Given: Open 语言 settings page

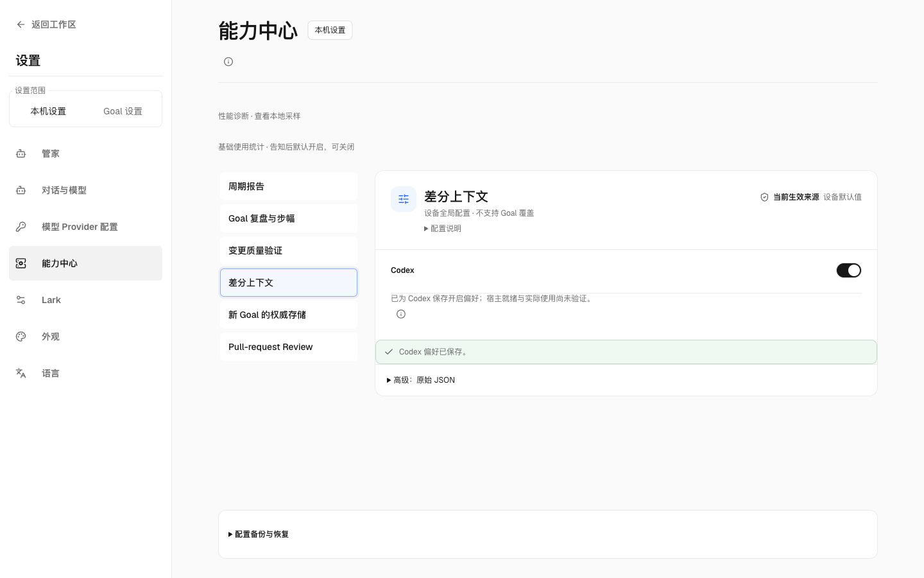Looking at the screenshot, I should click(x=85, y=373).
